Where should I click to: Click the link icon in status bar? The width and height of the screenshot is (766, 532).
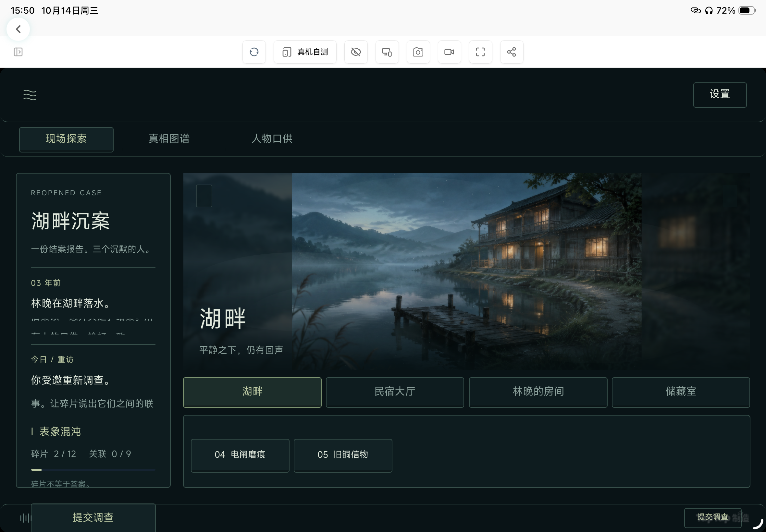click(696, 11)
